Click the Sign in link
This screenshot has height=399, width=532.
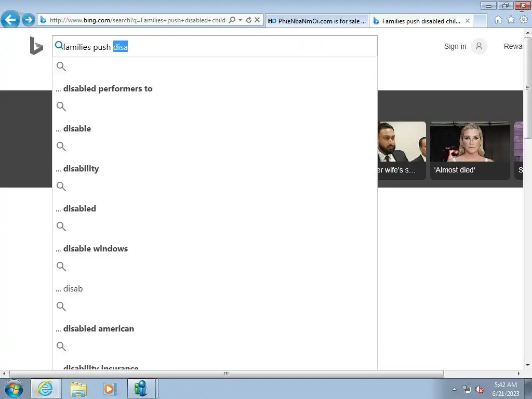pos(455,46)
